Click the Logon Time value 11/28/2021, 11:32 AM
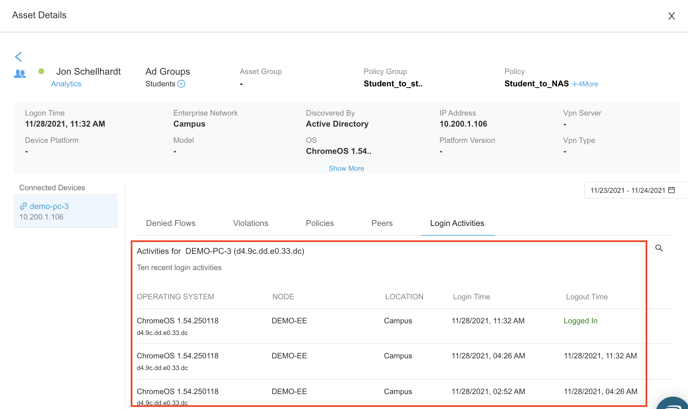Viewport: 688px width, 409px height. (65, 124)
